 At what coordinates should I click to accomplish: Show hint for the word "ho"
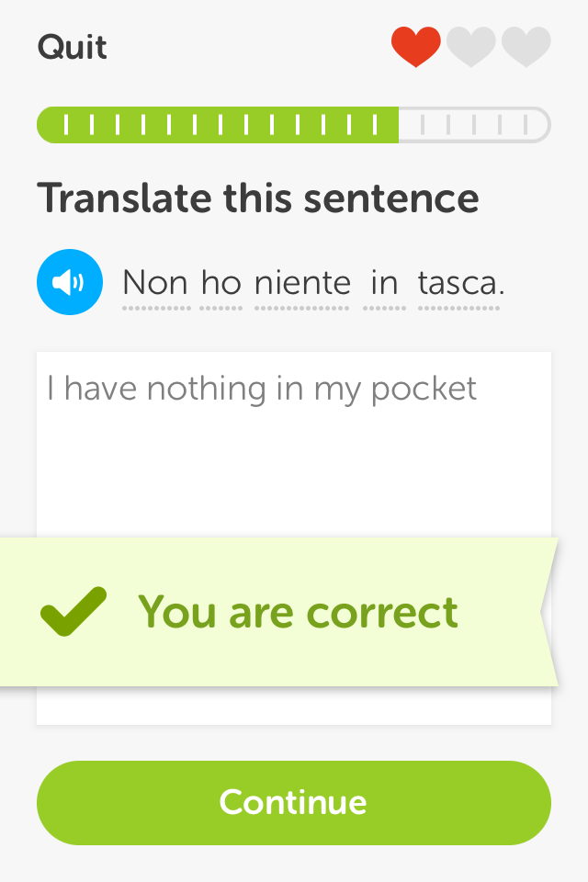221,283
